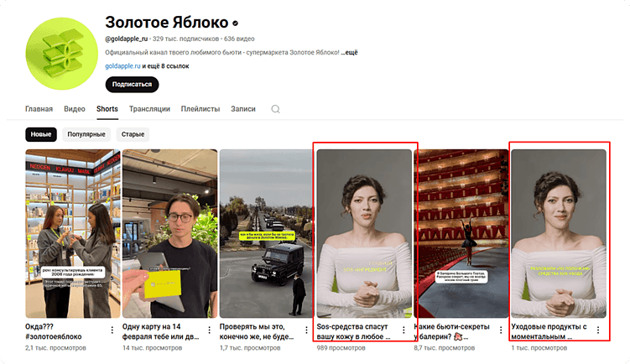Click the Золотое Яблоко channel avatar logo

[x=62, y=54]
